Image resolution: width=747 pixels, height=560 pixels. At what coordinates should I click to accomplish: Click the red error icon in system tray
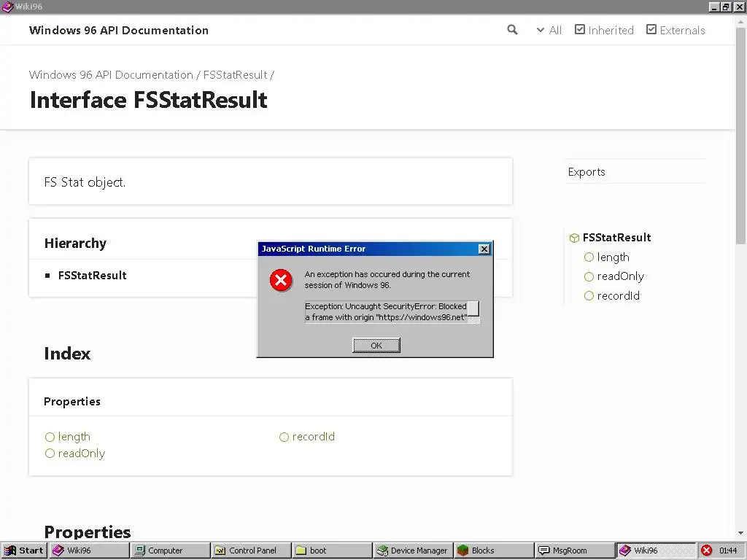coord(706,551)
